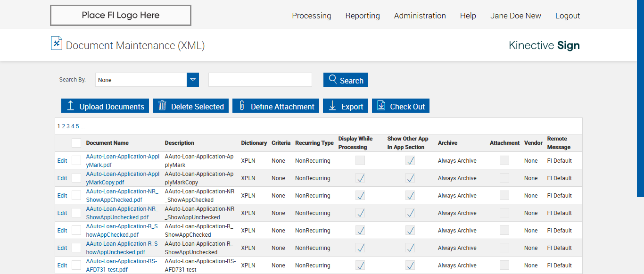The height and width of the screenshot is (274, 644).
Task: Go to page 3 of results
Action: pos(68,126)
